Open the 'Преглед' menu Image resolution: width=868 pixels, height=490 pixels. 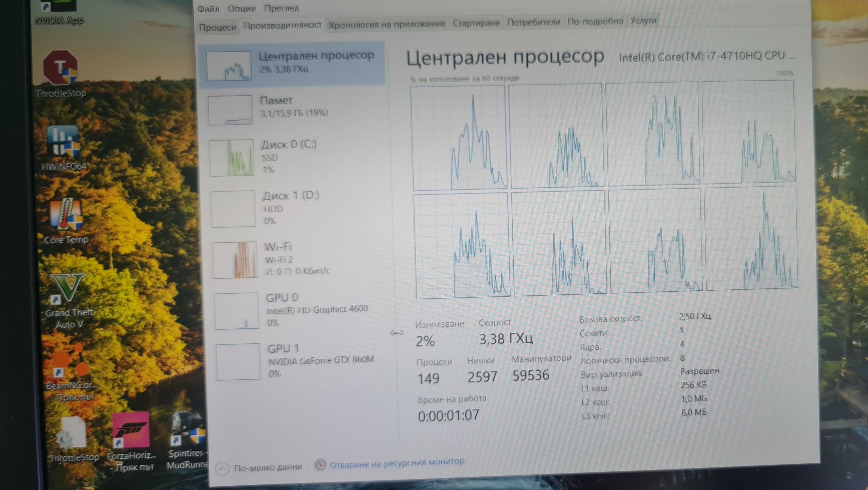pos(282,8)
